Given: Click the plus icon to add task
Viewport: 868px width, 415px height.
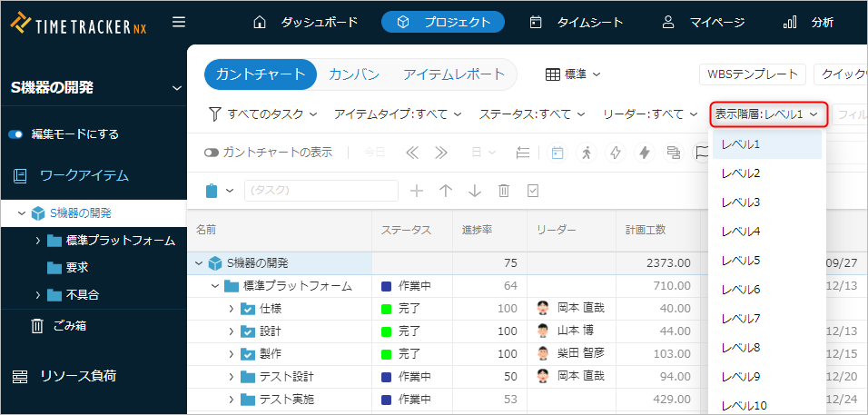Looking at the screenshot, I should 417,191.
